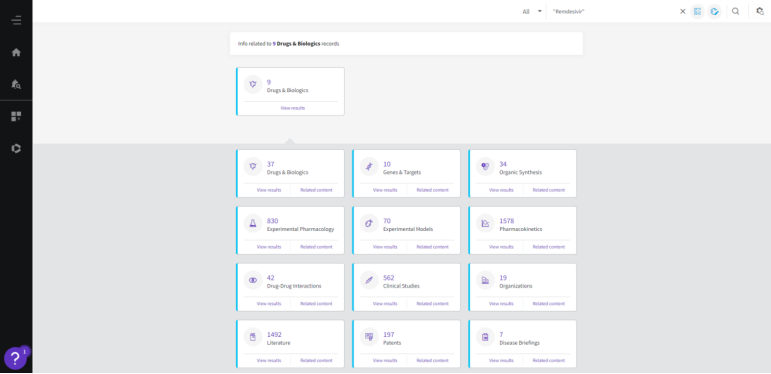Image resolution: width=771 pixels, height=374 pixels.
Task: View results for Organizations
Action: (x=501, y=304)
